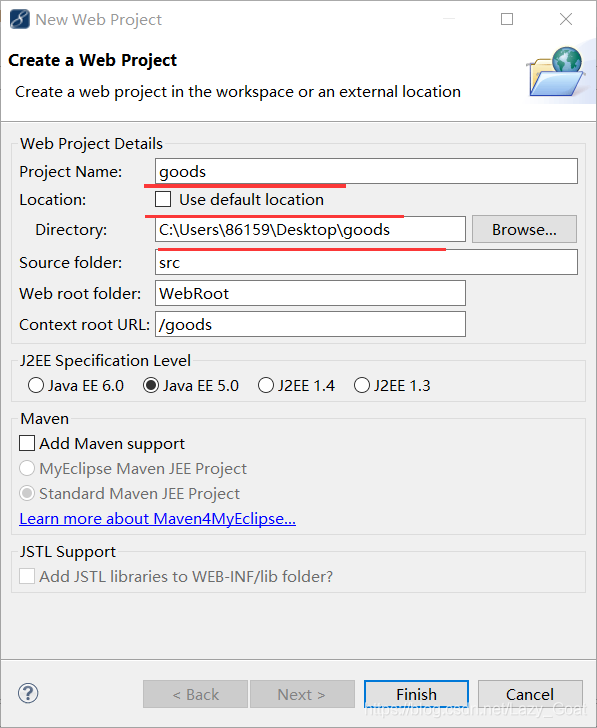597x728 pixels.
Task: Cancel the new project wizard
Action: click(530, 694)
